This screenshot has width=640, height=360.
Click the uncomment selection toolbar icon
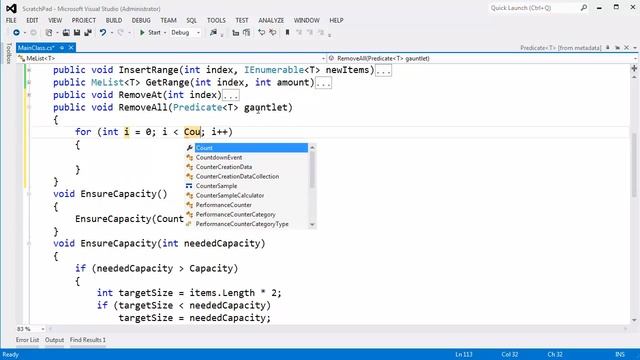273,33
